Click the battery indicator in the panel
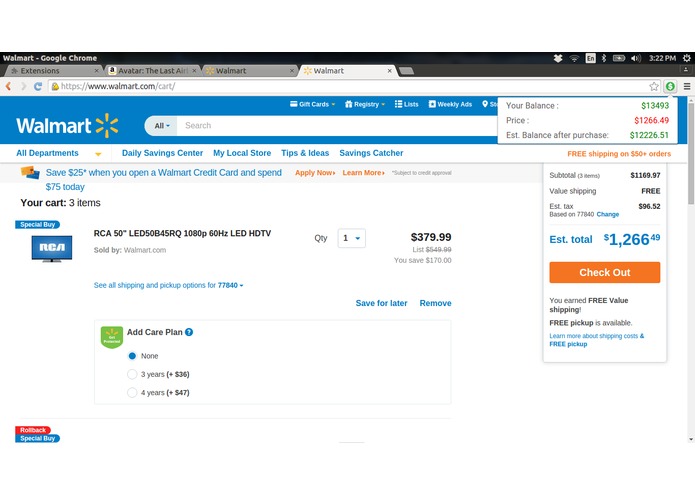This screenshot has width=695, height=494. pos(619,58)
